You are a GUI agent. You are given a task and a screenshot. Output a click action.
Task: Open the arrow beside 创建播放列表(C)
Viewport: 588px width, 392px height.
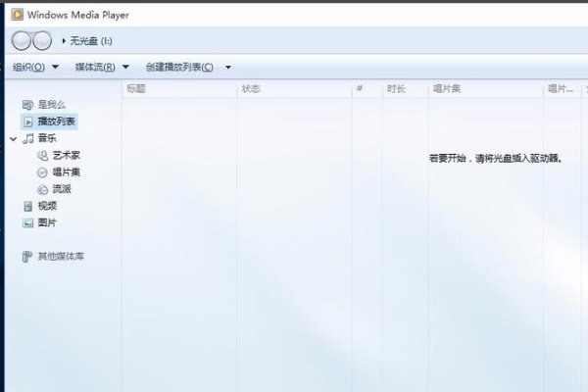228,68
